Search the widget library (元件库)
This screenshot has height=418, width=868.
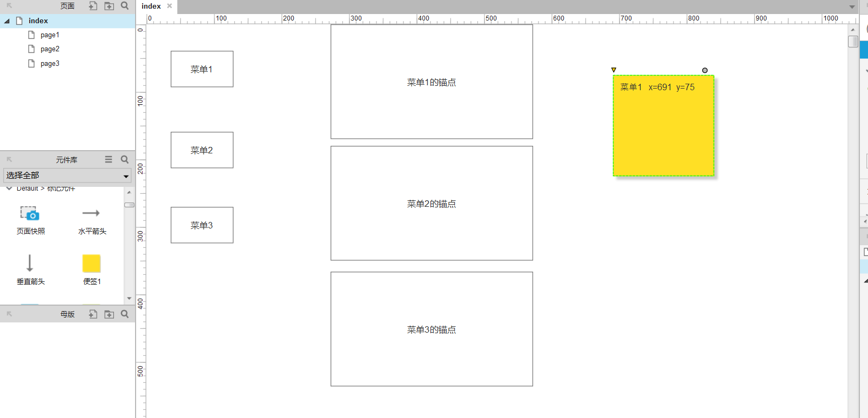[x=125, y=159]
